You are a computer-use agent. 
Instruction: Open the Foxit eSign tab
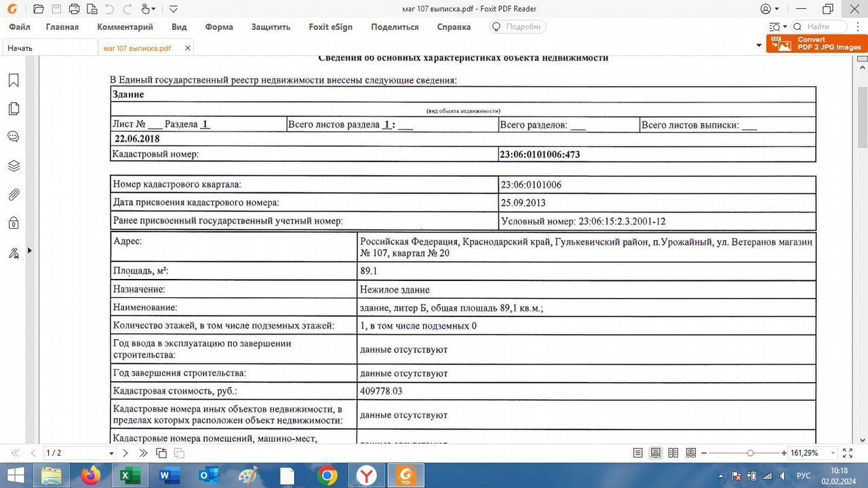[330, 27]
